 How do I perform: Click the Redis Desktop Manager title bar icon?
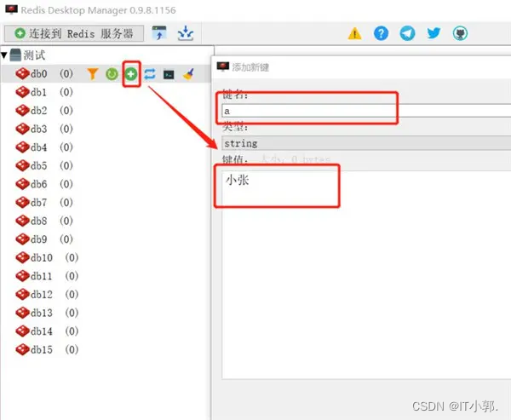click(11, 9)
